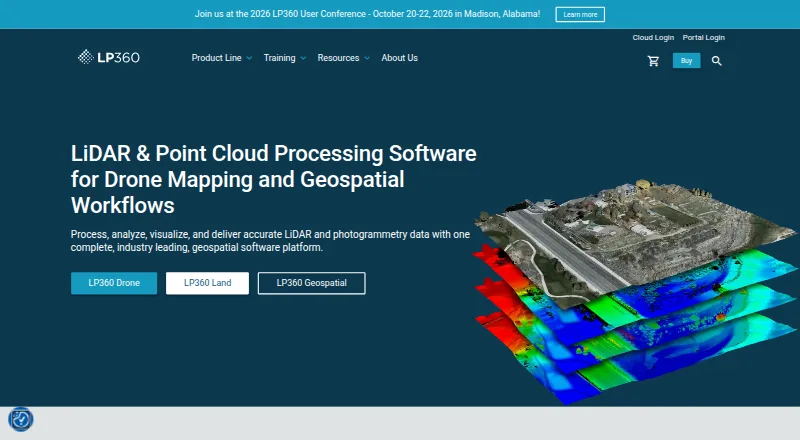Click the 'Process, analyze, visualize' description text
800x440 pixels.
(x=270, y=241)
